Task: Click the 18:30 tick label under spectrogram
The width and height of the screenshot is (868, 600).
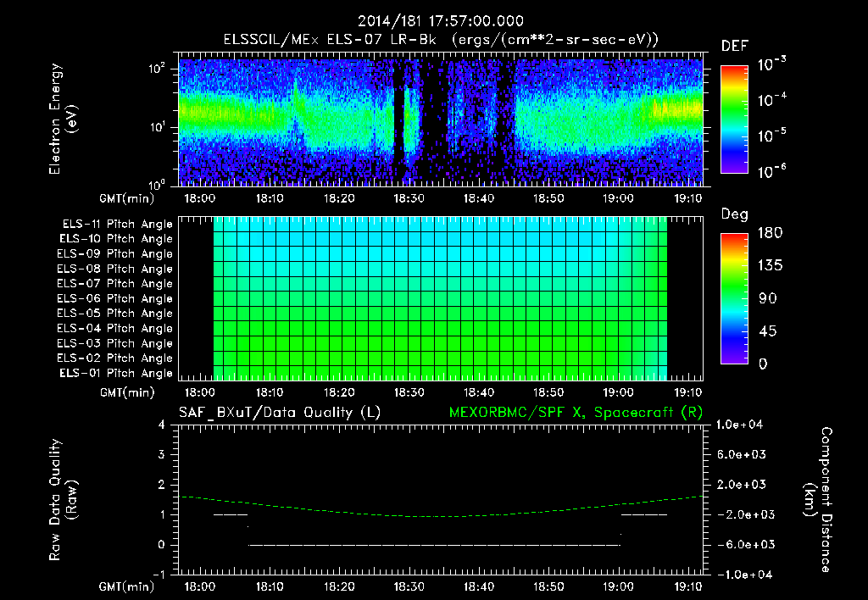Action: click(409, 198)
